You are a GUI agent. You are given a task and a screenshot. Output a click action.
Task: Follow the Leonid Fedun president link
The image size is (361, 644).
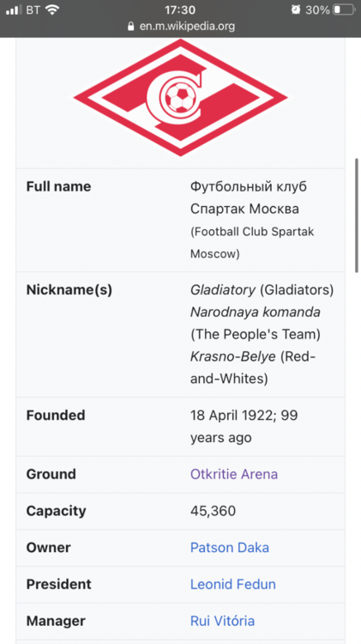click(233, 584)
